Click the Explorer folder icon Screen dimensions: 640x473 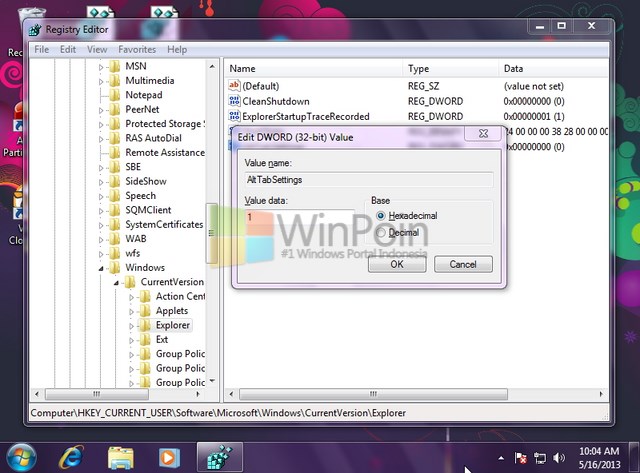pos(145,325)
